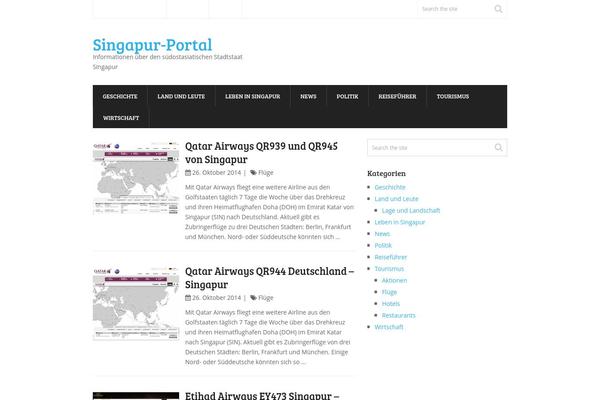
Task: Click tag icon on the QR944 post
Action: tap(253, 298)
